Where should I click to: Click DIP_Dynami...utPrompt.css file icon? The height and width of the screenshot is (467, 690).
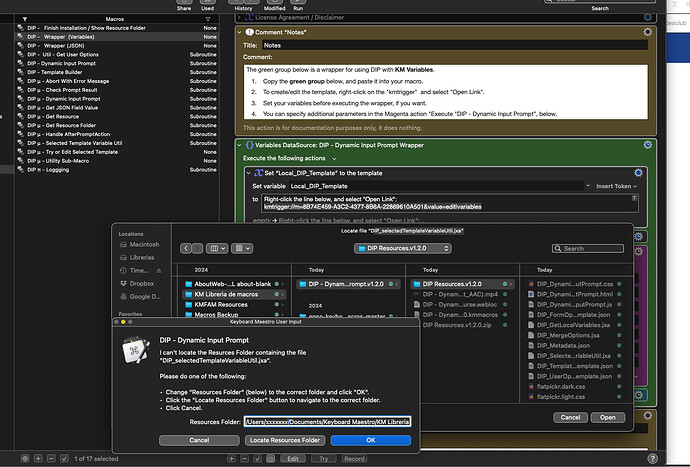(x=531, y=284)
